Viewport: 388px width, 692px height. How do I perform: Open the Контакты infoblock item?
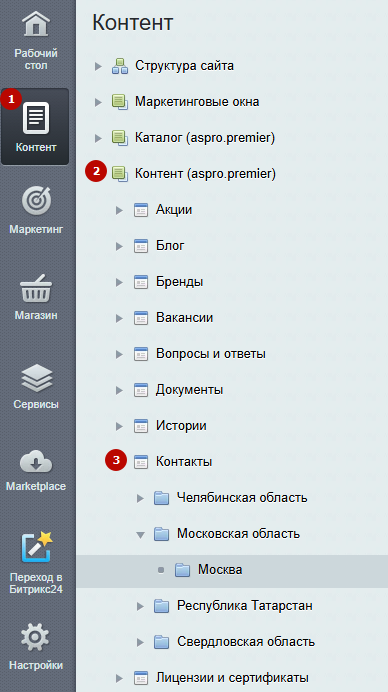point(184,462)
